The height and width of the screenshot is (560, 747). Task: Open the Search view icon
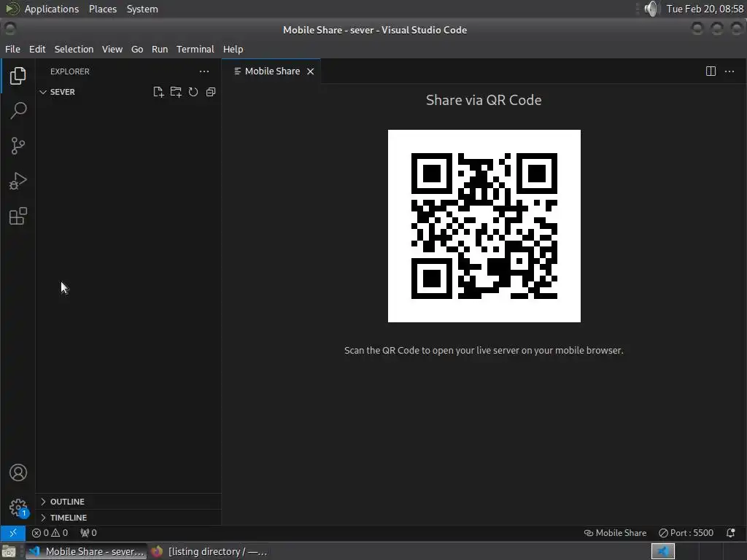coord(18,111)
